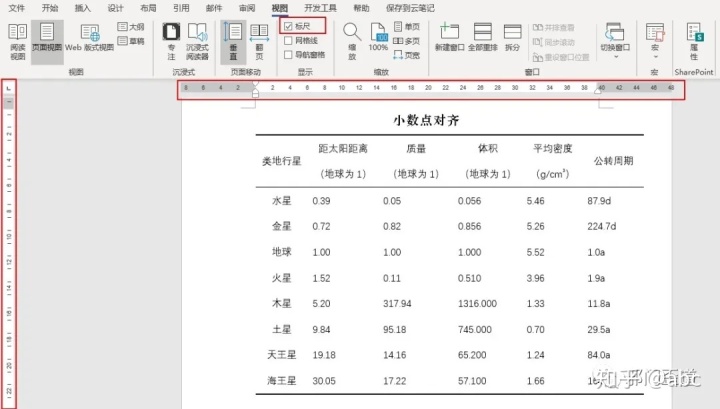Open Outline view (大纲)
This screenshot has height=409, width=720.
pos(131,27)
